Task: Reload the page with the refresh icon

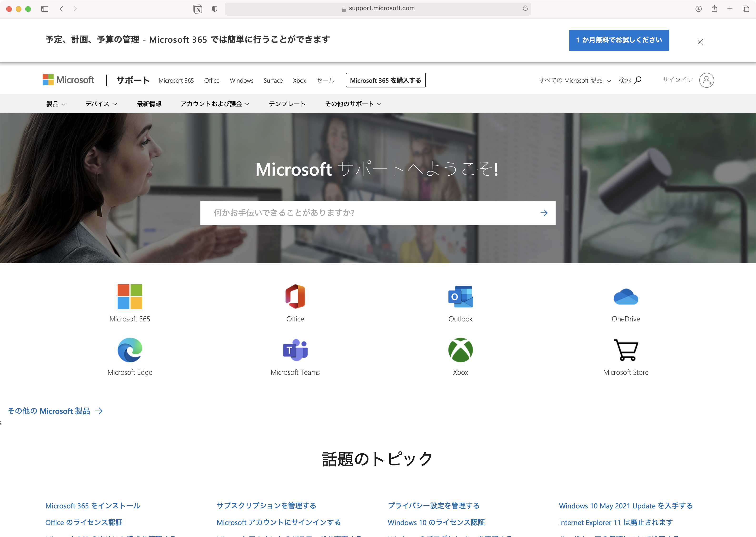Action: pyautogui.click(x=525, y=8)
